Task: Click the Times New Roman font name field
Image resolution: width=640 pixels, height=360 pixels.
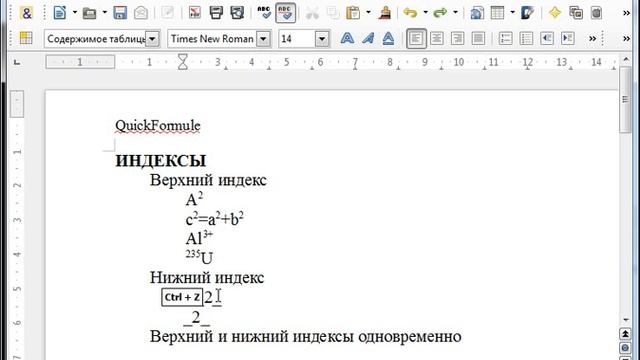Action: [x=212, y=39]
